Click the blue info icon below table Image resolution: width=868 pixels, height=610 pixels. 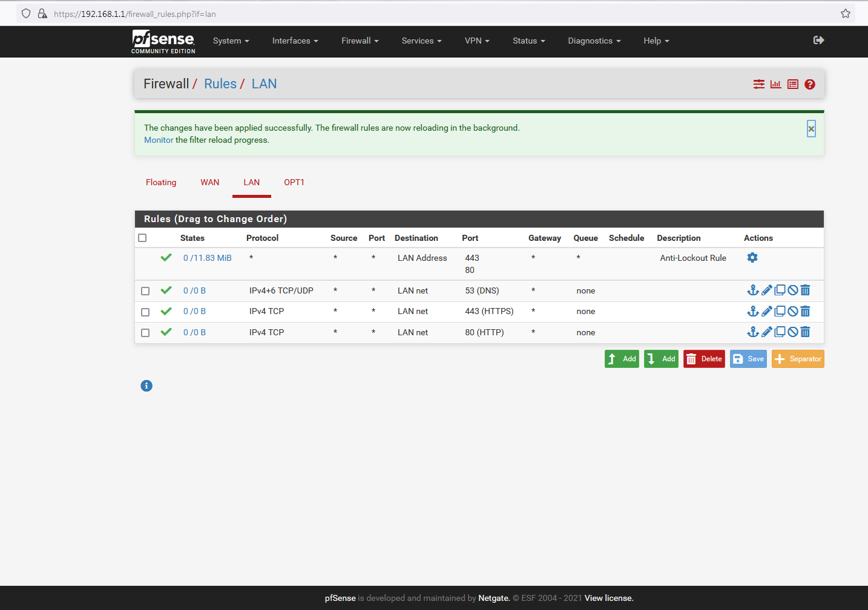click(146, 385)
